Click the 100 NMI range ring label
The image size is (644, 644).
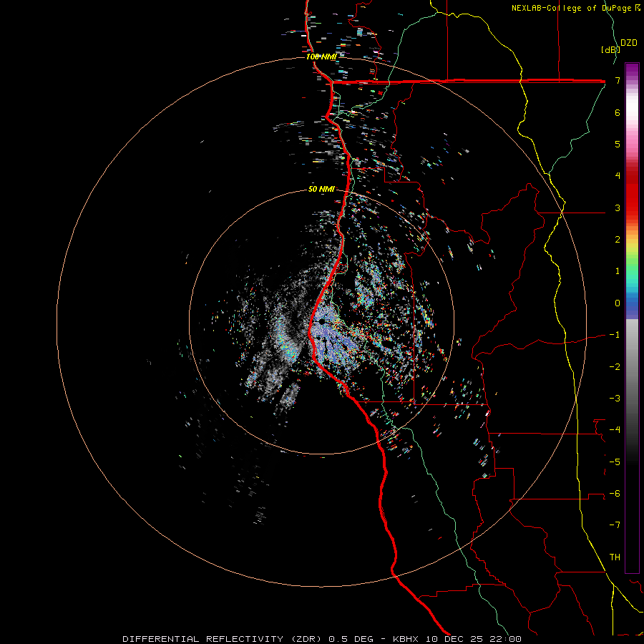321,57
